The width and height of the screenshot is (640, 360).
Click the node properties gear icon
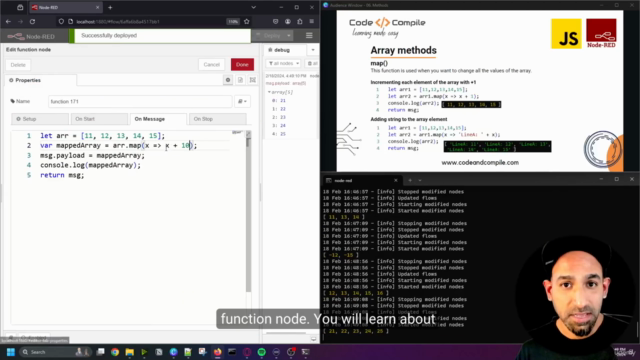click(x=228, y=80)
